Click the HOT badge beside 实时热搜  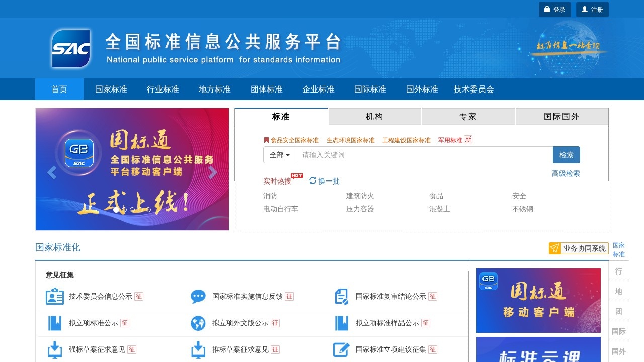(x=297, y=176)
